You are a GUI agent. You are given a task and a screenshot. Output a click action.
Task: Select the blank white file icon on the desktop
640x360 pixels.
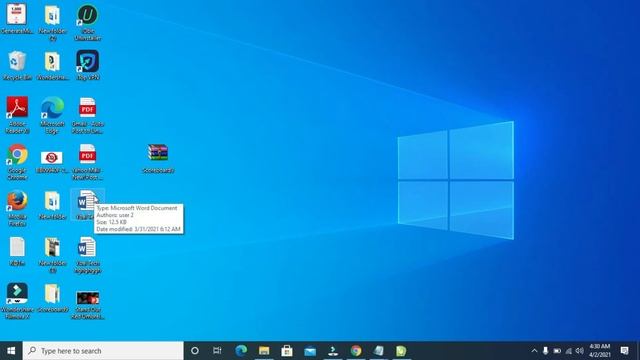17,247
